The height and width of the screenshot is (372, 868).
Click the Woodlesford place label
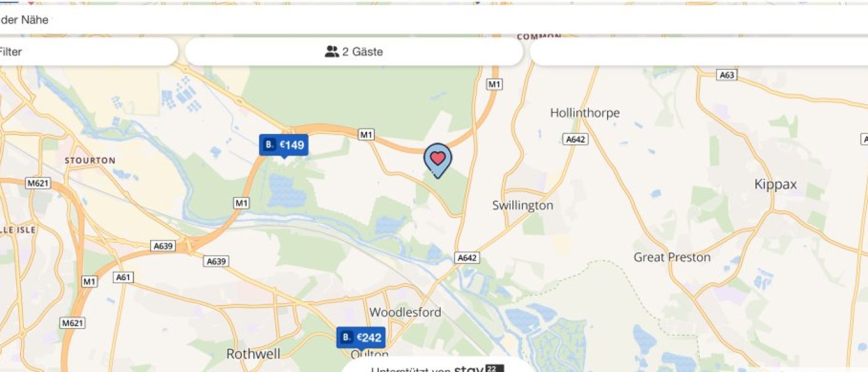[405, 312]
